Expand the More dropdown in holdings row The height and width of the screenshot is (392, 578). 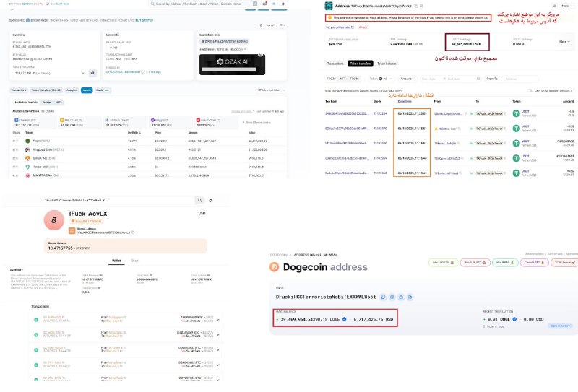pos(564,42)
